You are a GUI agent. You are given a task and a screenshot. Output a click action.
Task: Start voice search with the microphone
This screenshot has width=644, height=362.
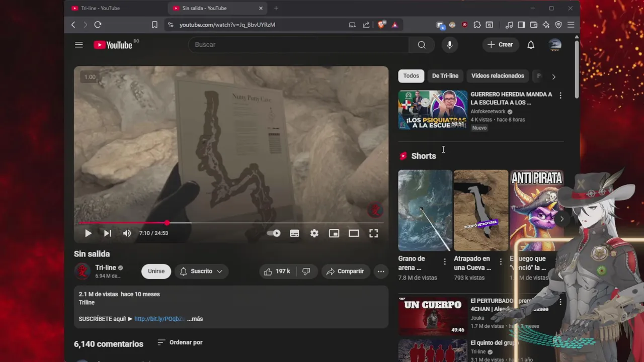[x=450, y=45]
